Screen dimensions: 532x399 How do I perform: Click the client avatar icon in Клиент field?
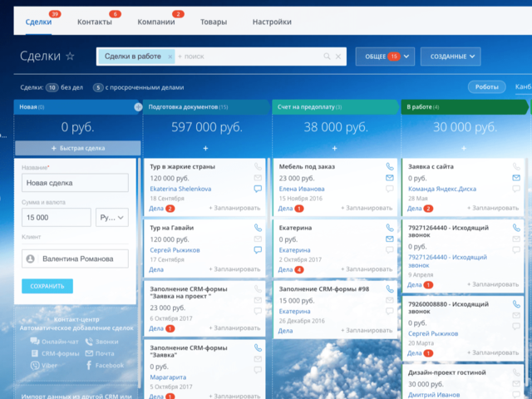[x=30, y=259]
